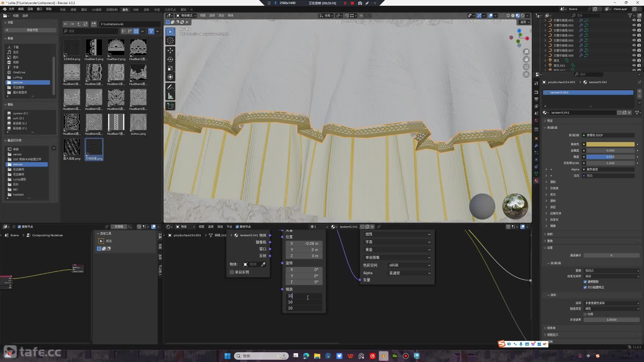Open File Explorer from the taskbar
This screenshot has width=644, height=362.
(x=317, y=356)
